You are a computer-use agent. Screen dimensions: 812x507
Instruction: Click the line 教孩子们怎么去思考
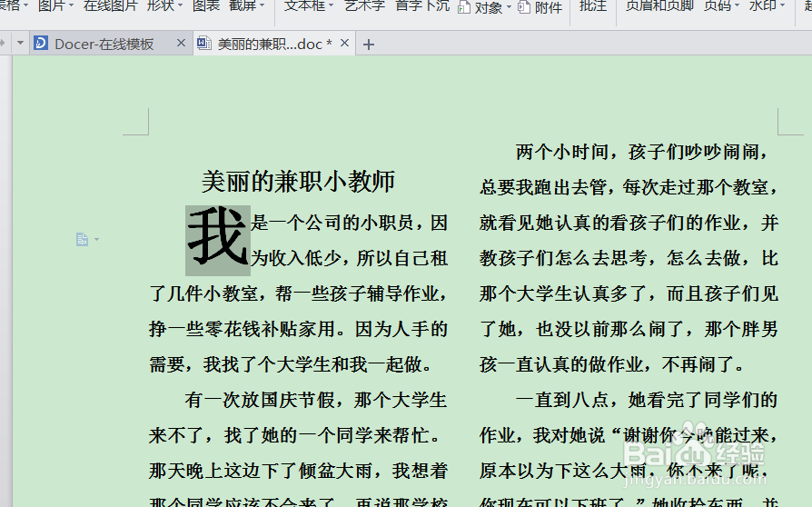click(564, 258)
